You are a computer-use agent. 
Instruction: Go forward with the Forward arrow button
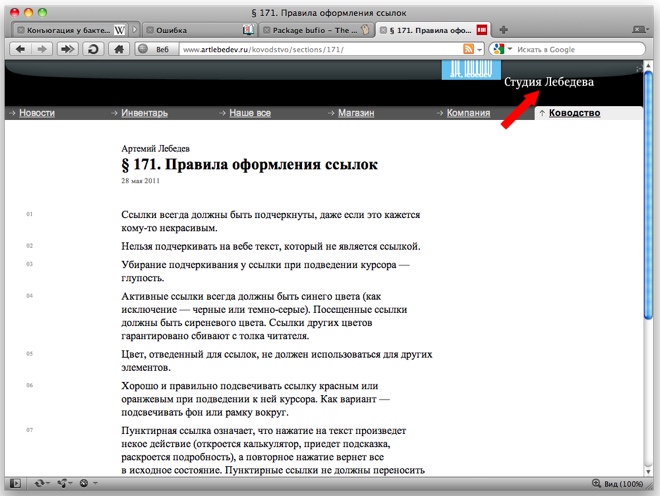[x=42, y=49]
